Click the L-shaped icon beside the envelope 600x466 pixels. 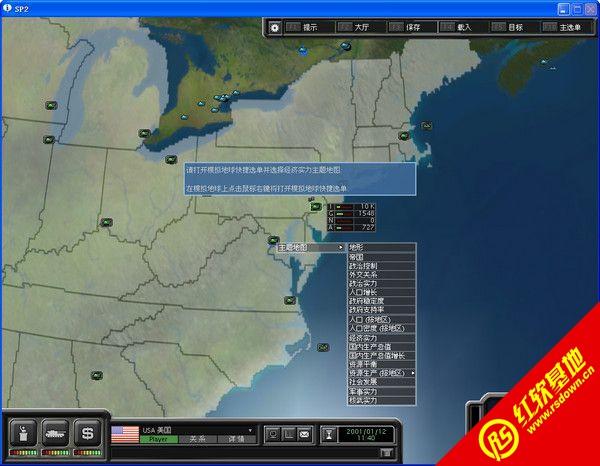point(289,434)
